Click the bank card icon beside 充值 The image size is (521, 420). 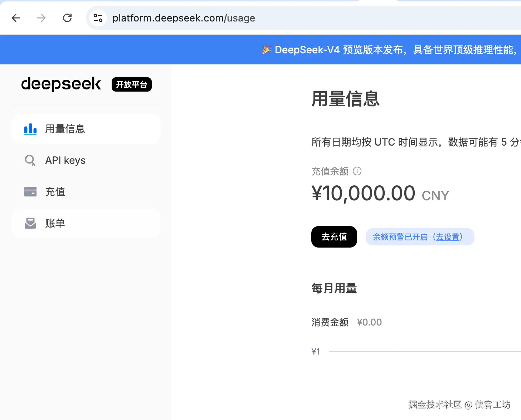coord(30,192)
